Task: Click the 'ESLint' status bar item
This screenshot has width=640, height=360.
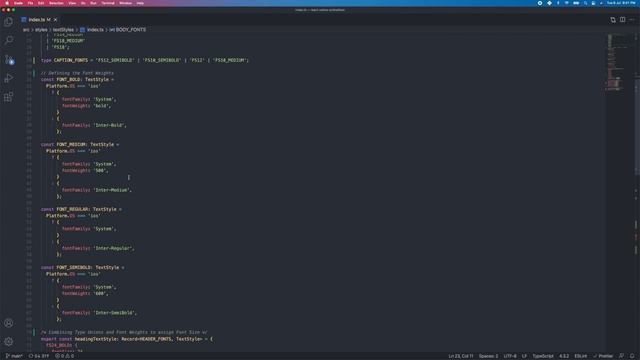Action: (580, 356)
